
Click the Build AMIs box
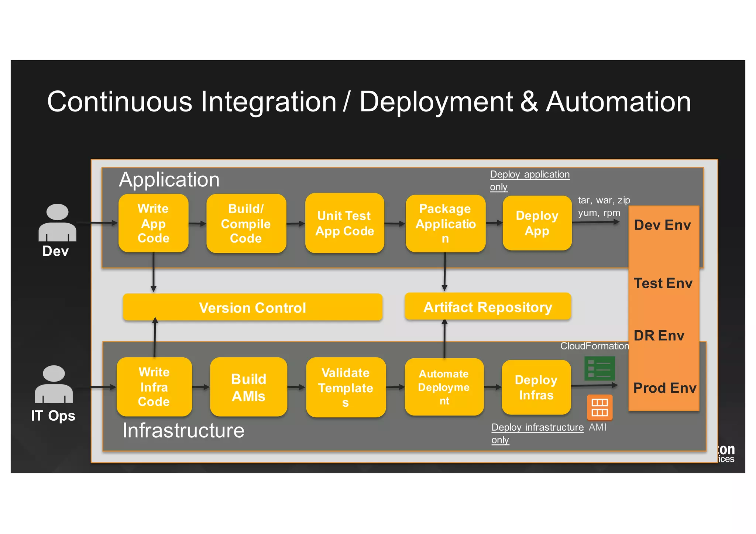click(248, 387)
